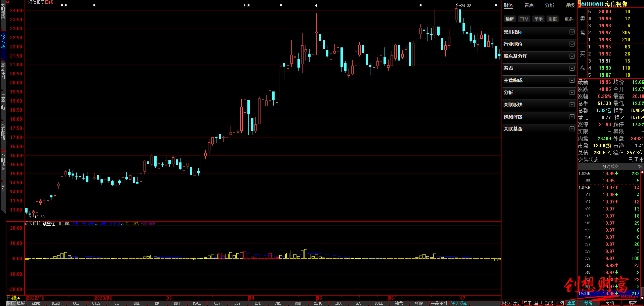Expand the 预测评级 section
Image resolution: width=644 pixels, height=306 pixels.
click(539, 117)
